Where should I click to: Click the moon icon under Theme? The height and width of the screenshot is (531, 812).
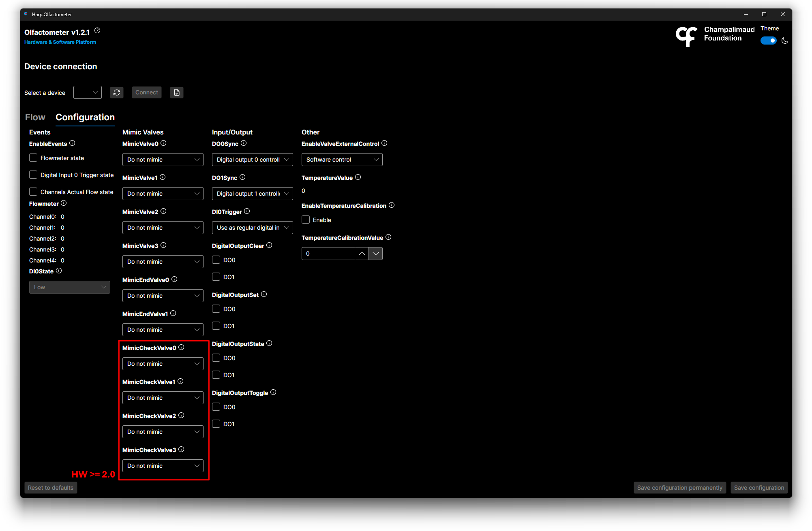pyautogui.click(x=785, y=41)
